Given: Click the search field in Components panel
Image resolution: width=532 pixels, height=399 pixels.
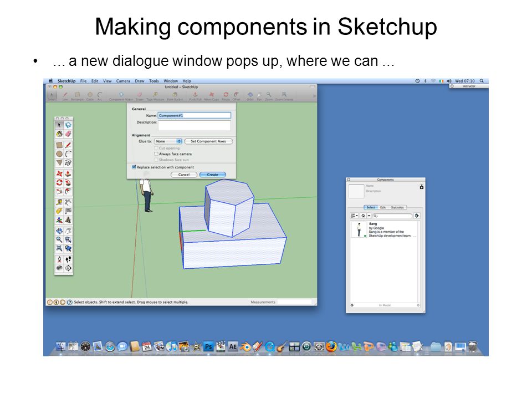Looking at the screenshot, I should pyautogui.click(x=392, y=216).
